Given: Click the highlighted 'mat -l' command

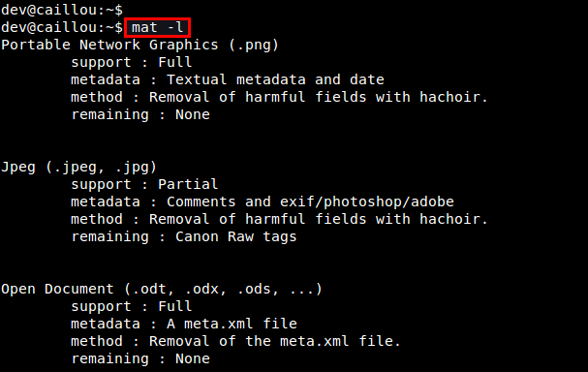Looking at the screenshot, I should pos(158,27).
